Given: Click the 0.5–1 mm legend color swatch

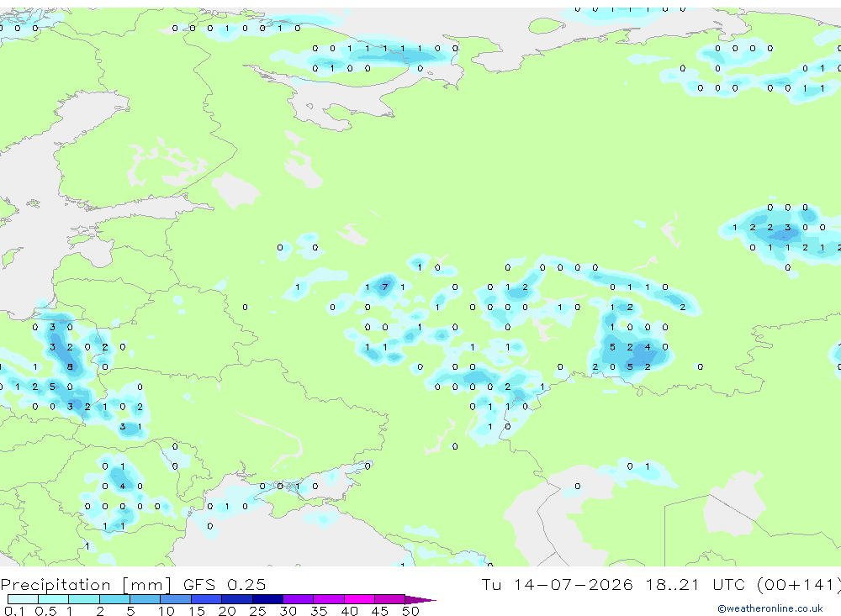Looking at the screenshot, I should (x=53, y=599).
